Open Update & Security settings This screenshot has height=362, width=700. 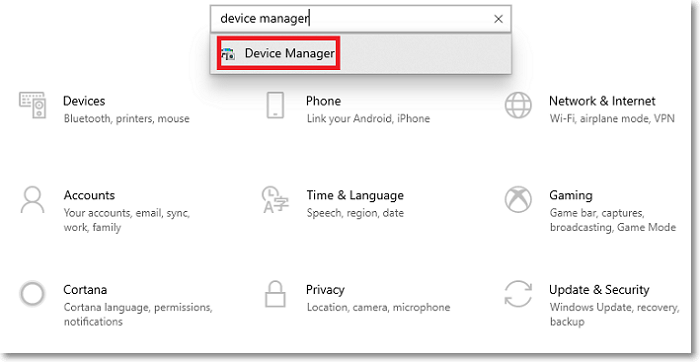pyautogui.click(x=599, y=290)
